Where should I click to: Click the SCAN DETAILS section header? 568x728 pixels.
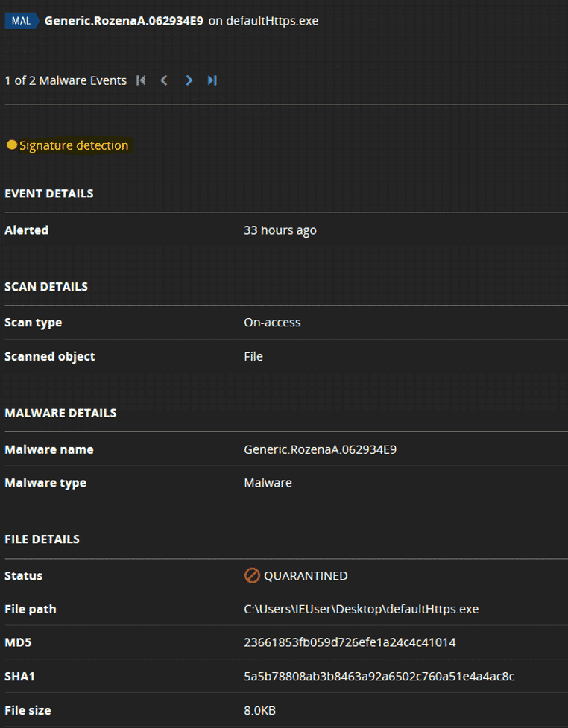pos(45,286)
